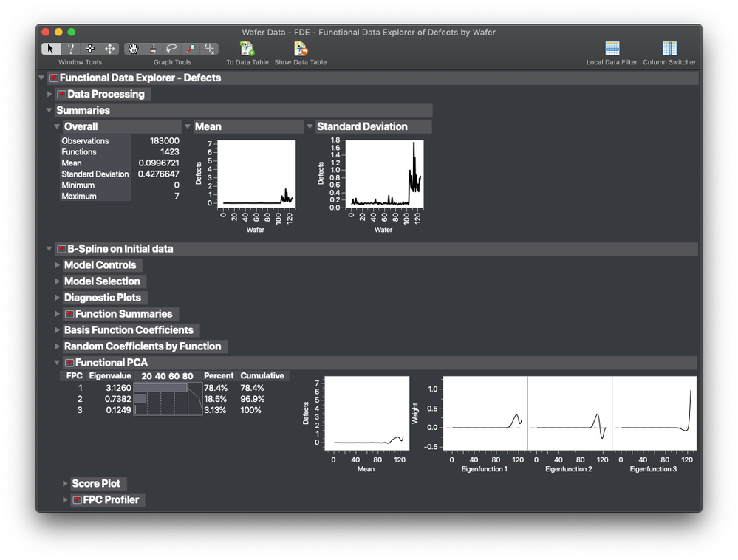Expand the Score Plot section
Image resolution: width=738 pixels, height=560 pixels.
coord(65,484)
